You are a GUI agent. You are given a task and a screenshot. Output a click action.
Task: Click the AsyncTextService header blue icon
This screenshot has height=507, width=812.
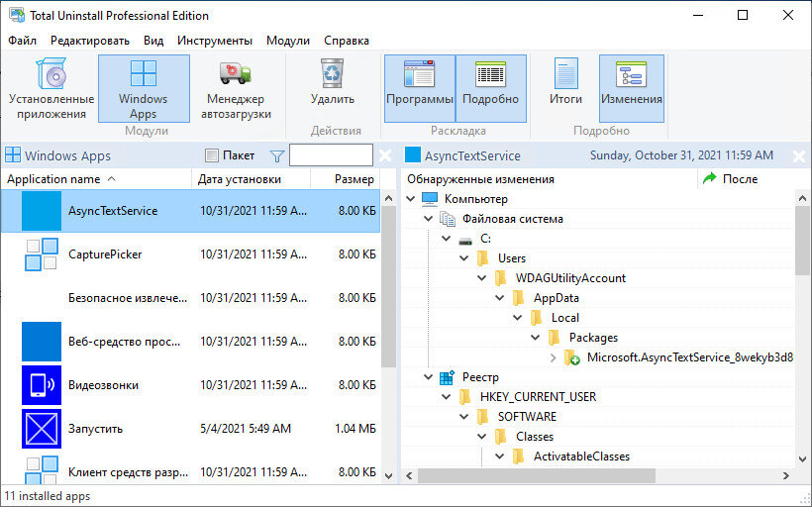pos(413,155)
